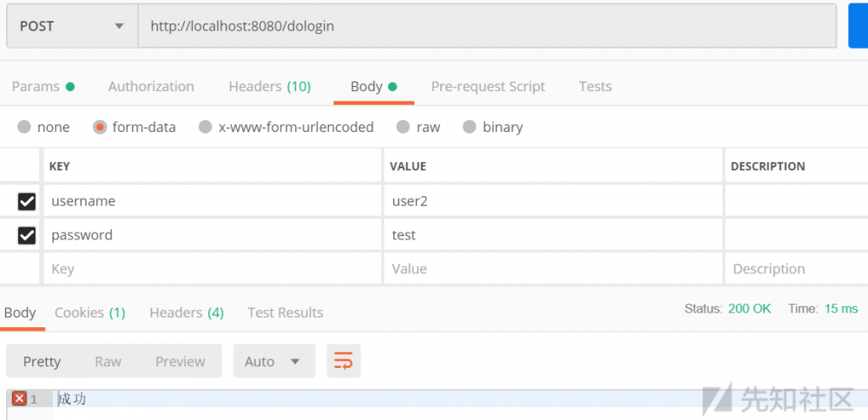Select the x-www-form-urlencoded radio option

tap(206, 127)
